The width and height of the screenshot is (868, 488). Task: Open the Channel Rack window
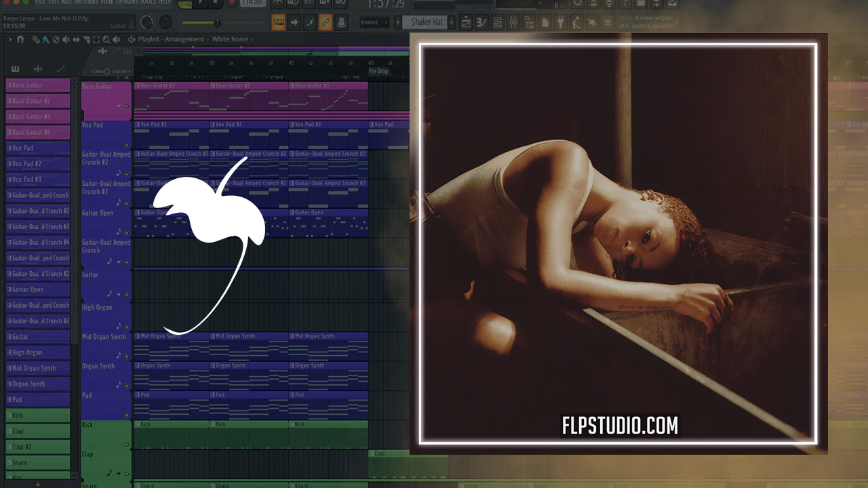point(498,22)
